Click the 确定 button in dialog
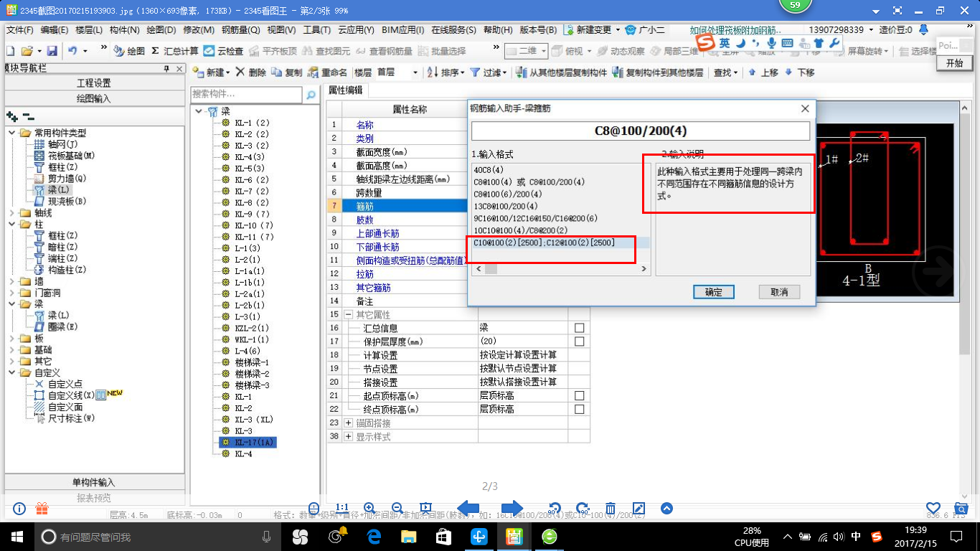 pos(714,292)
